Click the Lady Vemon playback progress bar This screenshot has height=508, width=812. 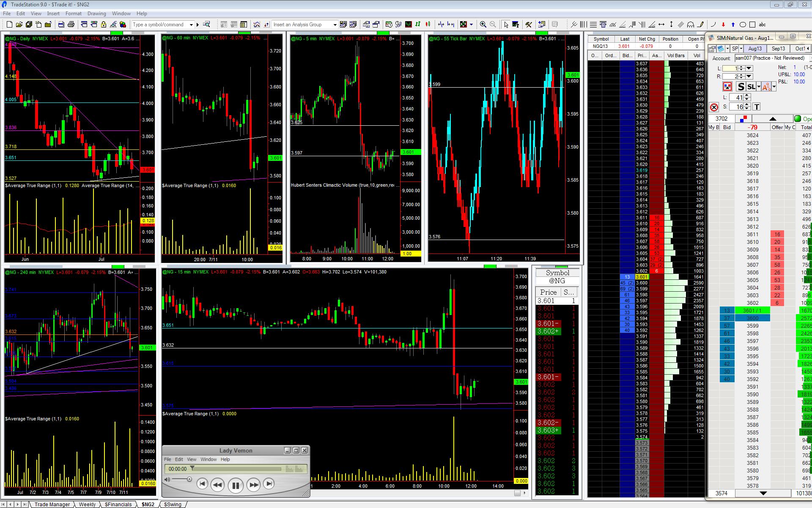(x=236, y=469)
